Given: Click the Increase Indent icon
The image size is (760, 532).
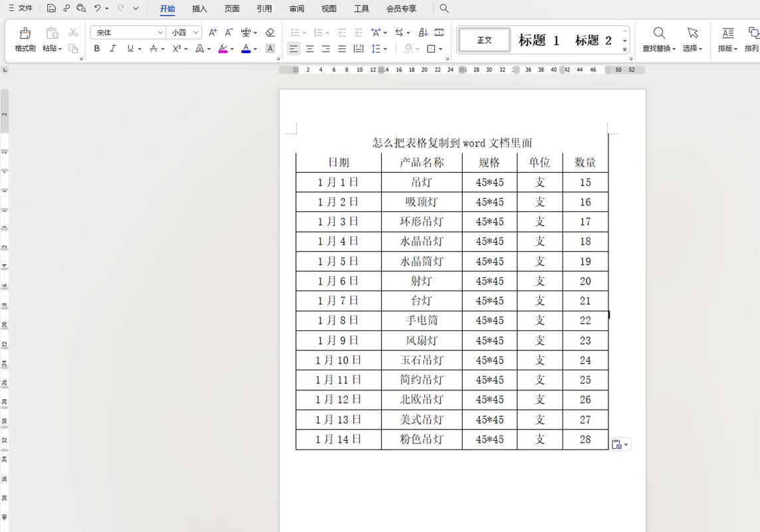Looking at the screenshot, I should [x=358, y=33].
